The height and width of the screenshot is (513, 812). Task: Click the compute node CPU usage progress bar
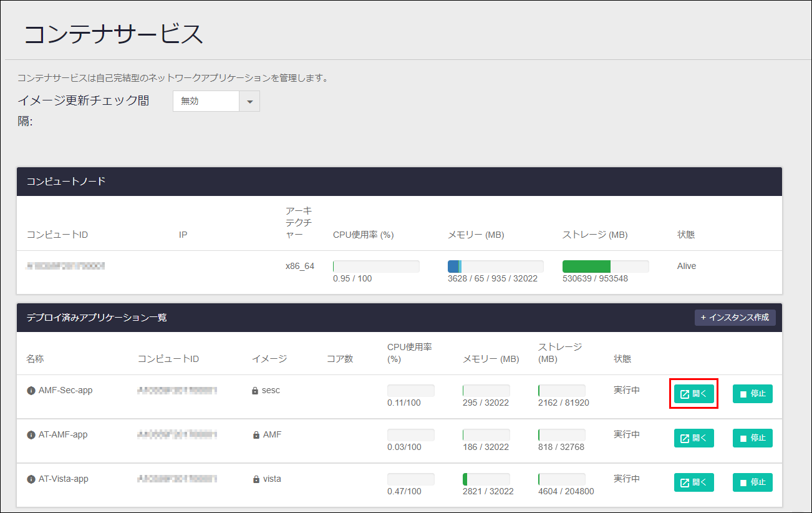point(375,265)
